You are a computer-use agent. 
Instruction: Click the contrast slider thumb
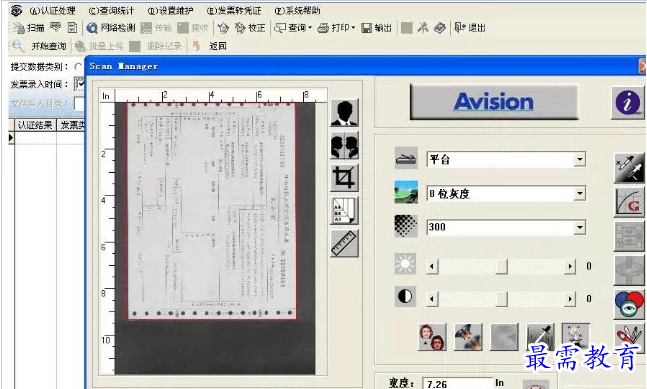click(501, 299)
